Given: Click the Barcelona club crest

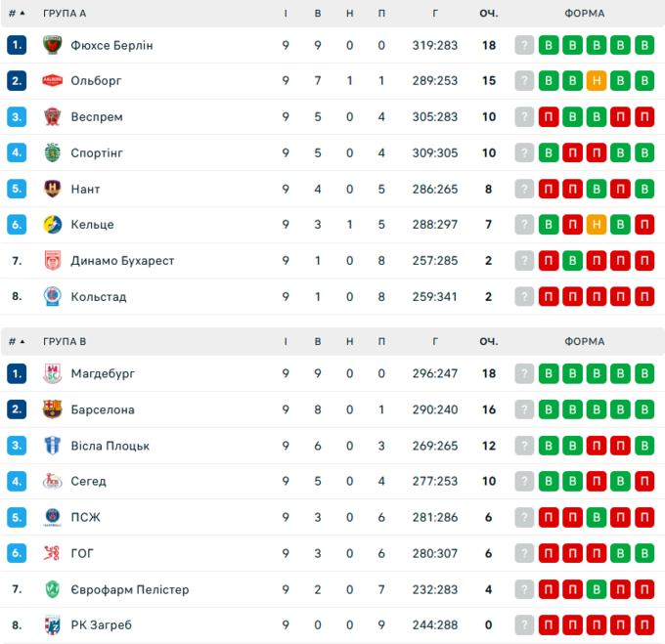Looking at the screenshot, I should (53, 409).
